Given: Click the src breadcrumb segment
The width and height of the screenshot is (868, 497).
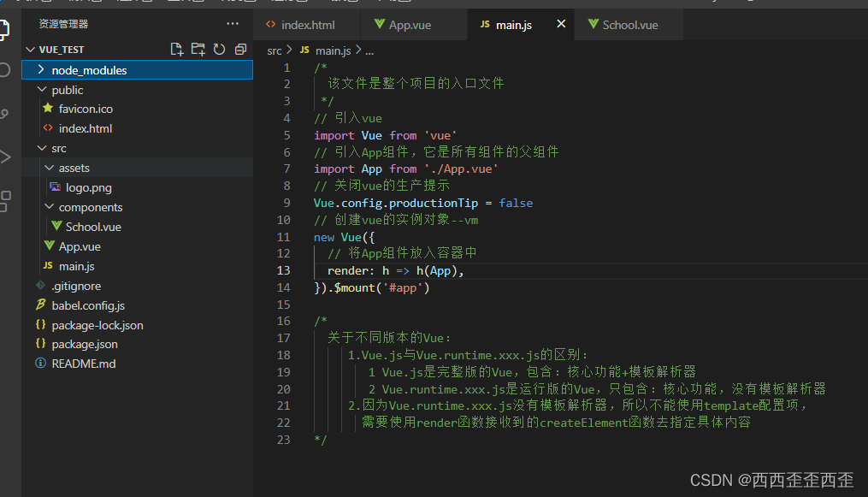Looking at the screenshot, I should pos(274,50).
